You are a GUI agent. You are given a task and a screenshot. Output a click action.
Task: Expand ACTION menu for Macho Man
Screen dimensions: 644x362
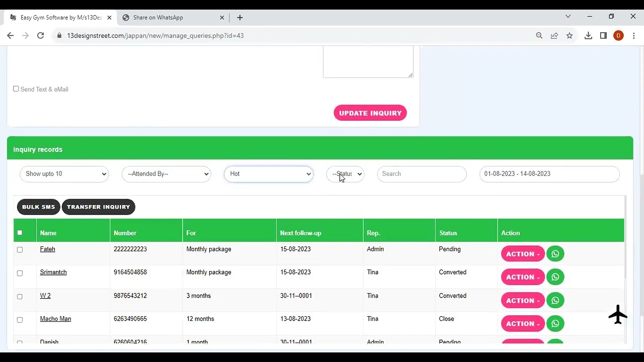(x=523, y=324)
